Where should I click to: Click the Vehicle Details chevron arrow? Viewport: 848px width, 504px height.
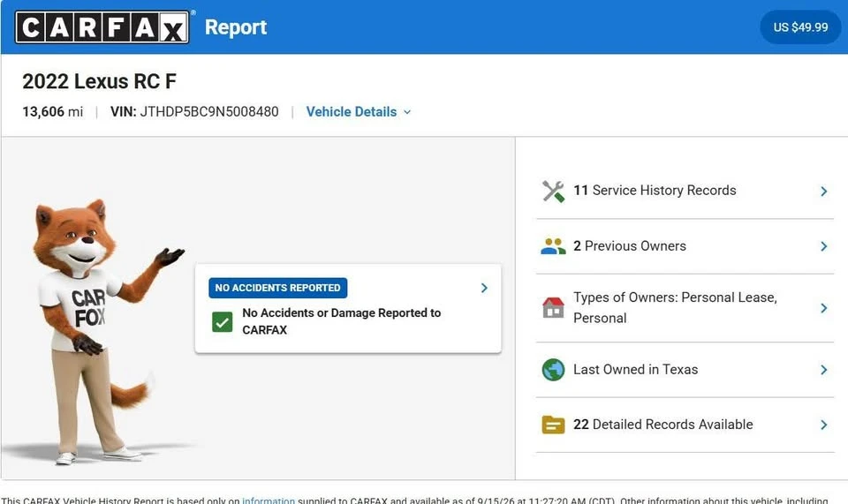pyautogui.click(x=407, y=112)
